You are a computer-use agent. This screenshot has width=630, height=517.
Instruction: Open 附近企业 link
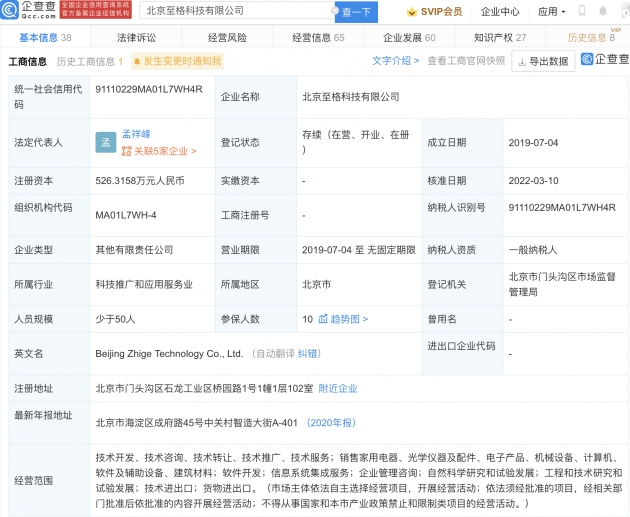[338, 388]
